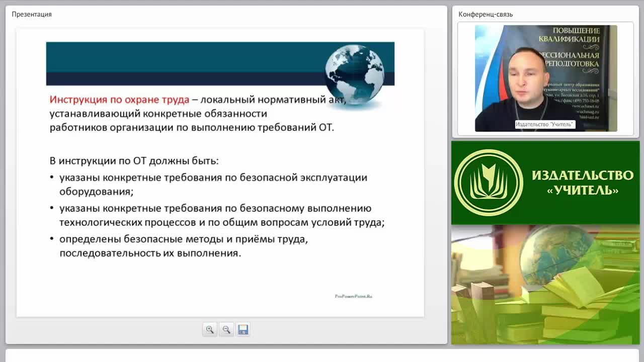This screenshot has width=644, height=362.
Task: Click the line В инструкции по ОТ должны быть:
Action: click(134, 161)
